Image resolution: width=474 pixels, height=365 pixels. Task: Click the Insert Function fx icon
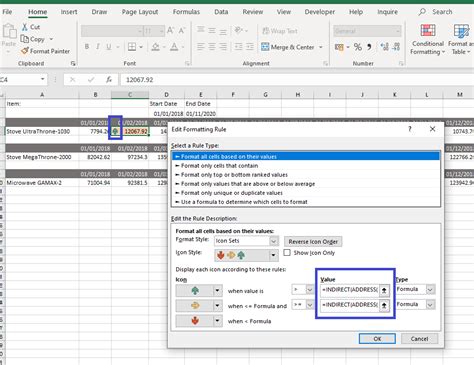[109, 80]
